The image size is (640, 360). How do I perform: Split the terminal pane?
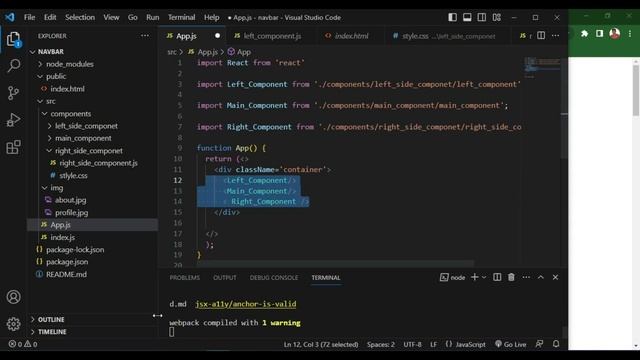coord(497,277)
